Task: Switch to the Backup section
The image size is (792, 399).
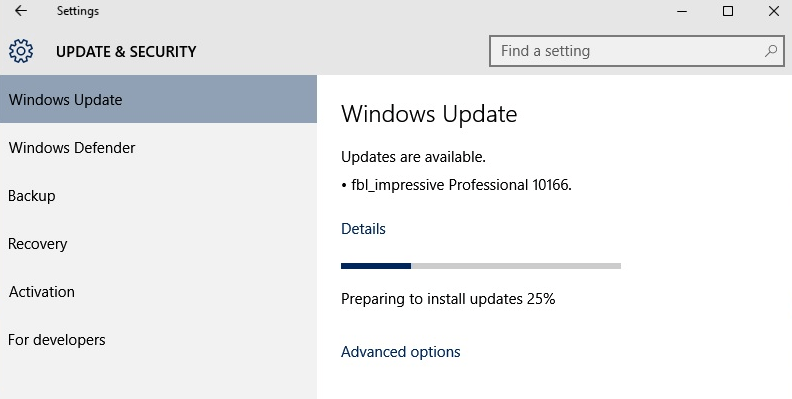Action: click(x=158, y=195)
